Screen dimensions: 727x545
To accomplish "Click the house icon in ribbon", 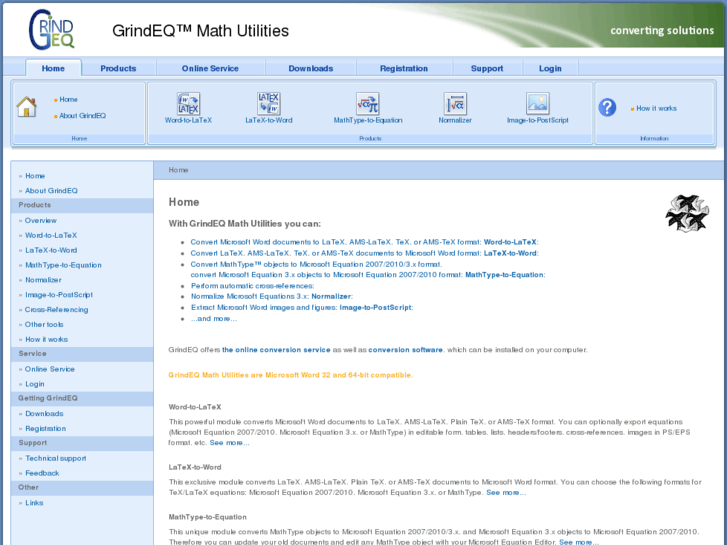I will click(x=26, y=107).
